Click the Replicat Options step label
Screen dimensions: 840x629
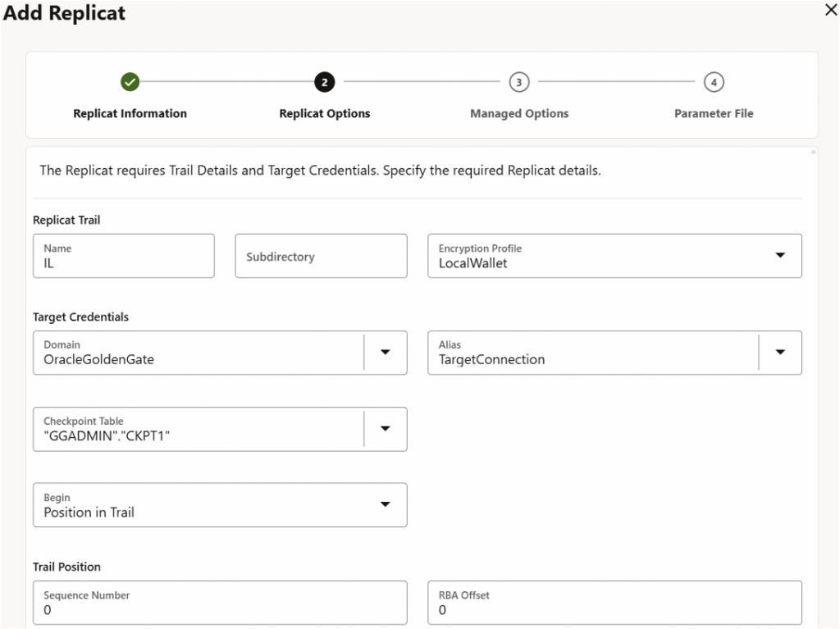(324, 114)
